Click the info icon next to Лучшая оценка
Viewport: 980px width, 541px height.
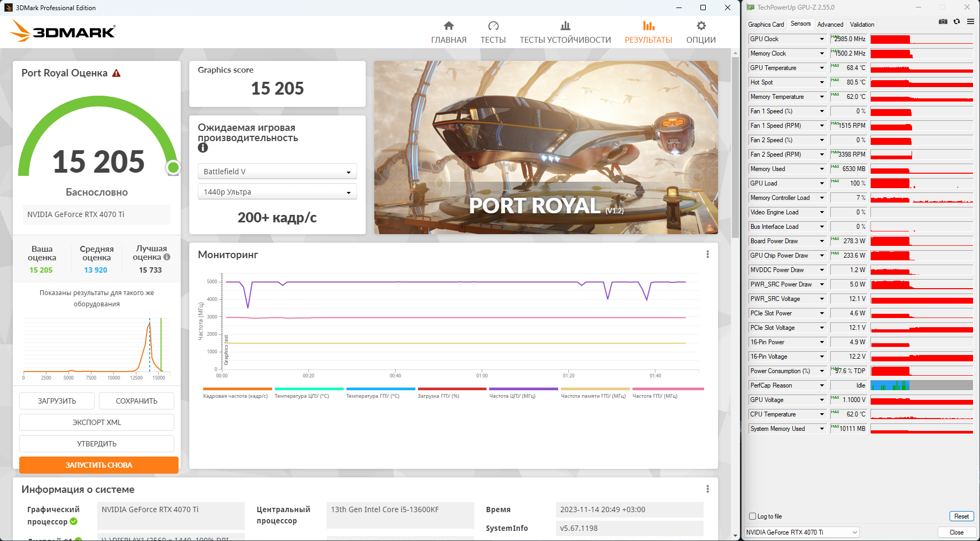(x=167, y=257)
